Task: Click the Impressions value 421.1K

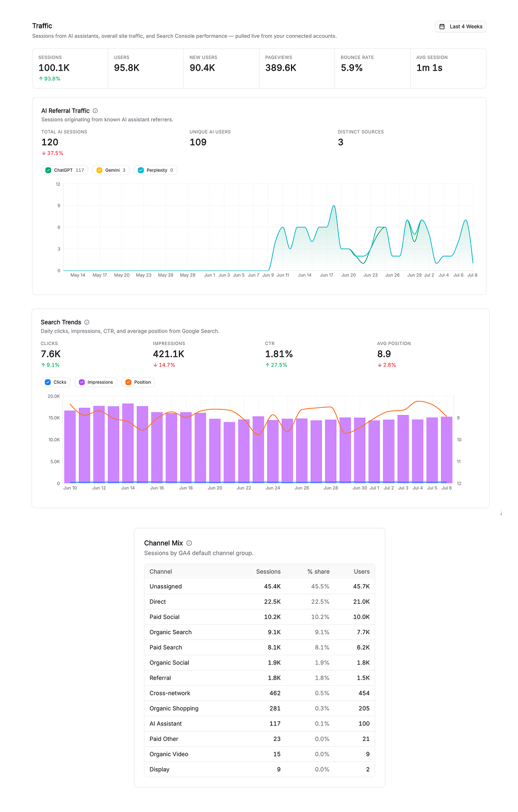Action: pos(169,354)
